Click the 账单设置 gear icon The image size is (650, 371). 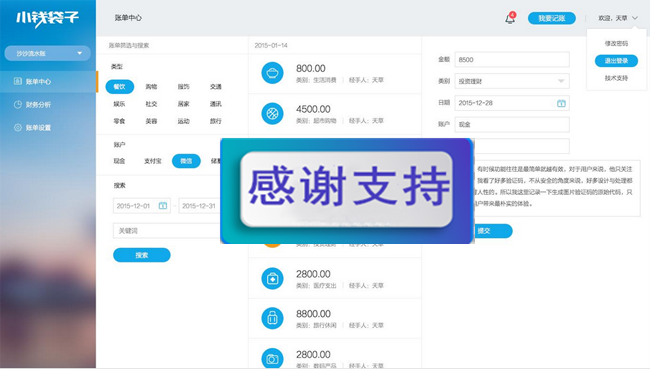point(17,128)
